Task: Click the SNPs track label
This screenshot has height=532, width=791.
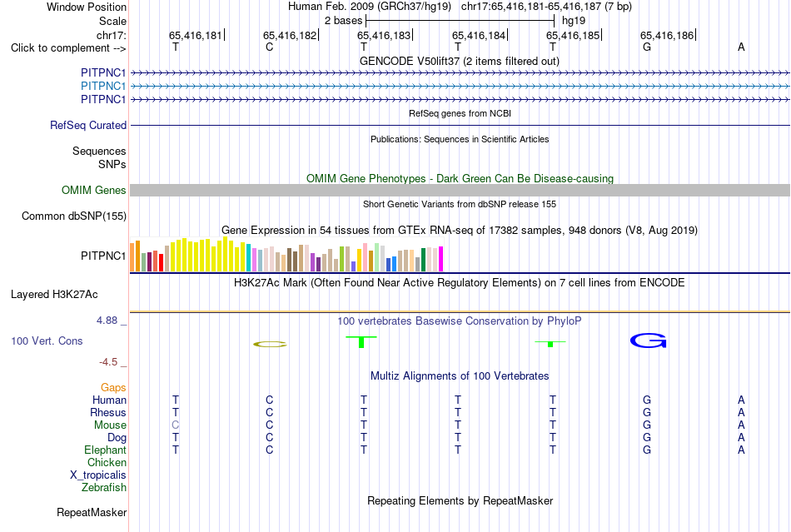Action: [x=112, y=164]
